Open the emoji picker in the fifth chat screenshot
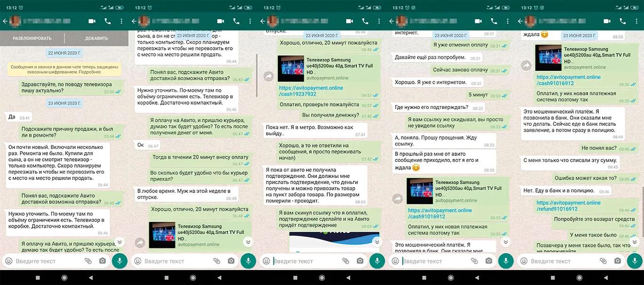This screenshot has width=644, height=285. point(524,261)
